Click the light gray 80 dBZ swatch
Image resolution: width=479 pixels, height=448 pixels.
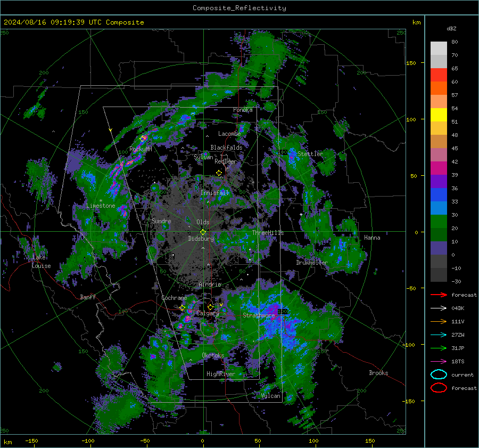(x=439, y=48)
